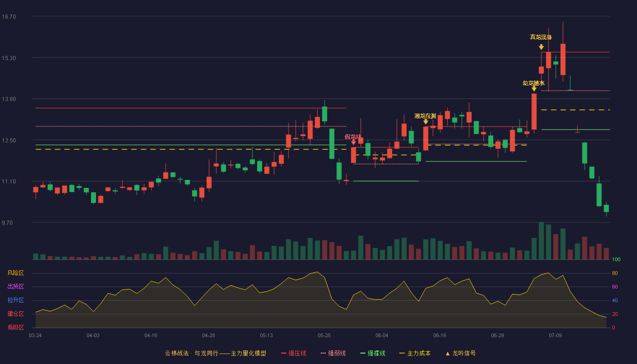Click the 主力量化模型 legend text
Viewport: 637px width, 364px height.
[248, 353]
